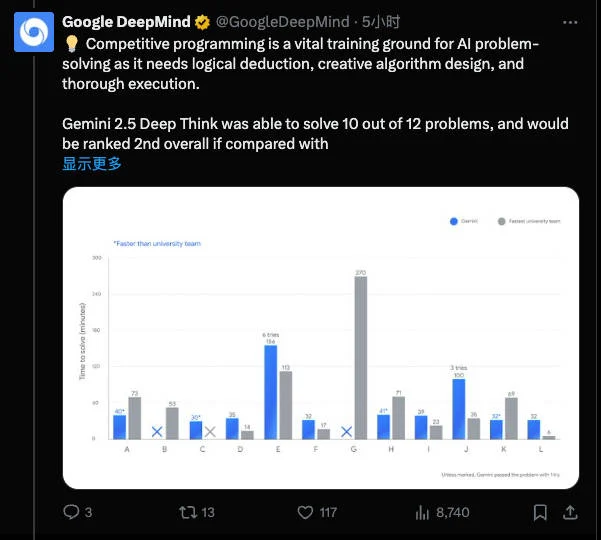601x540 pixels.
Task: Repost the tweet using retweet icon
Action: [188, 512]
